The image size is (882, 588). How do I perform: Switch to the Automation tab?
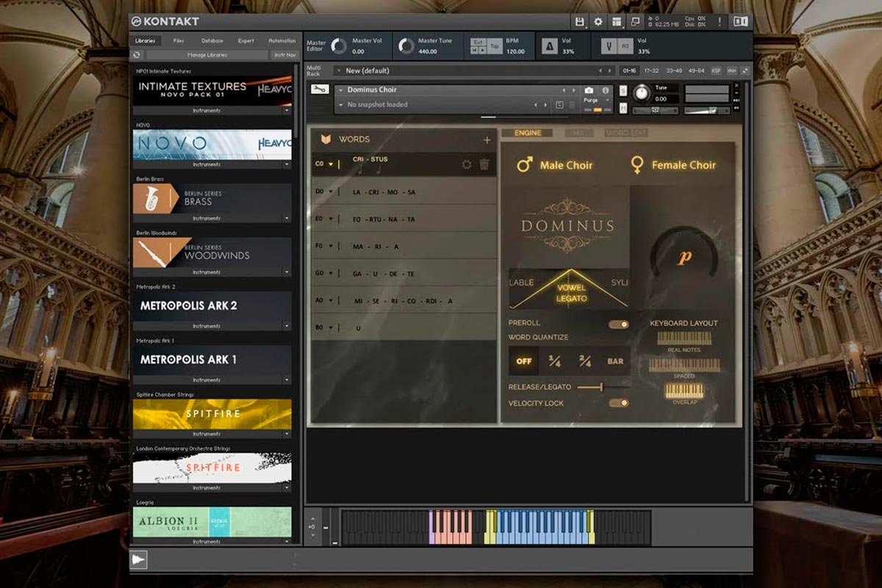(282, 41)
